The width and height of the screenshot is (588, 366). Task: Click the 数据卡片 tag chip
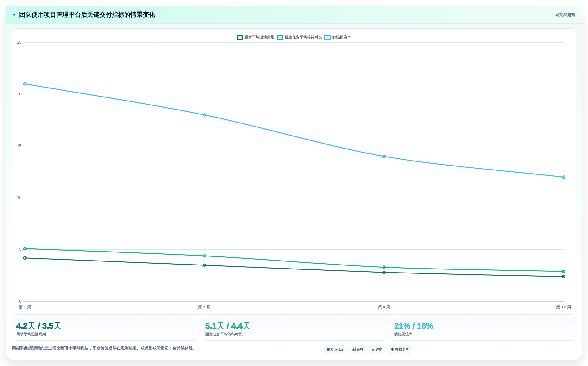tap(400, 350)
